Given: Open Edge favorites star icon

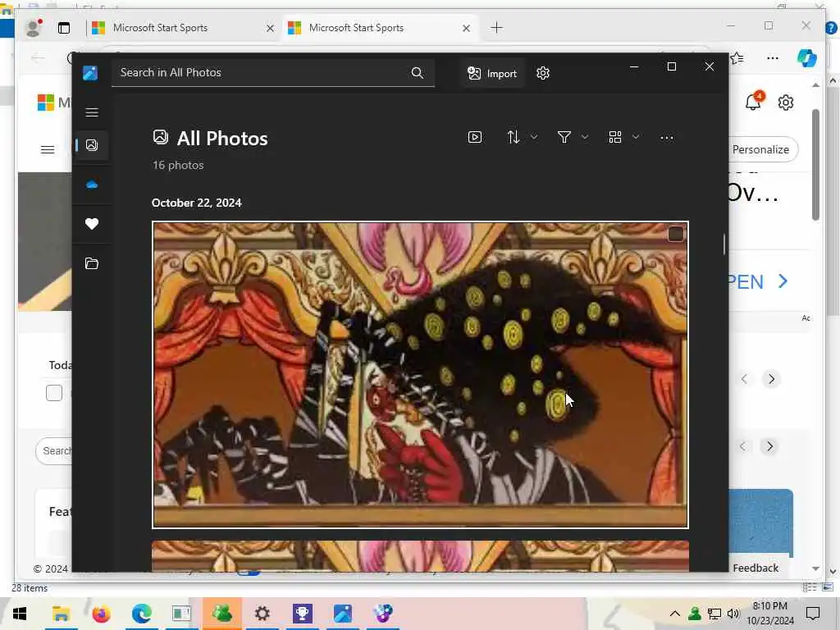Looking at the screenshot, I should [x=737, y=58].
